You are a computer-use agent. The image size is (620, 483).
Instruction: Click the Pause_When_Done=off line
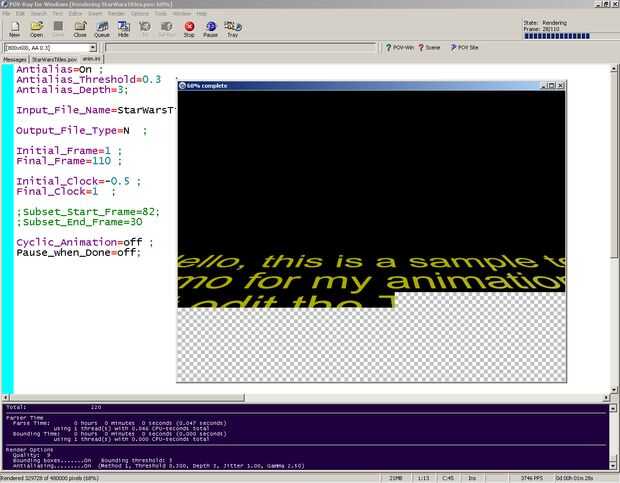pyautogui.click(x=78, y=252)
